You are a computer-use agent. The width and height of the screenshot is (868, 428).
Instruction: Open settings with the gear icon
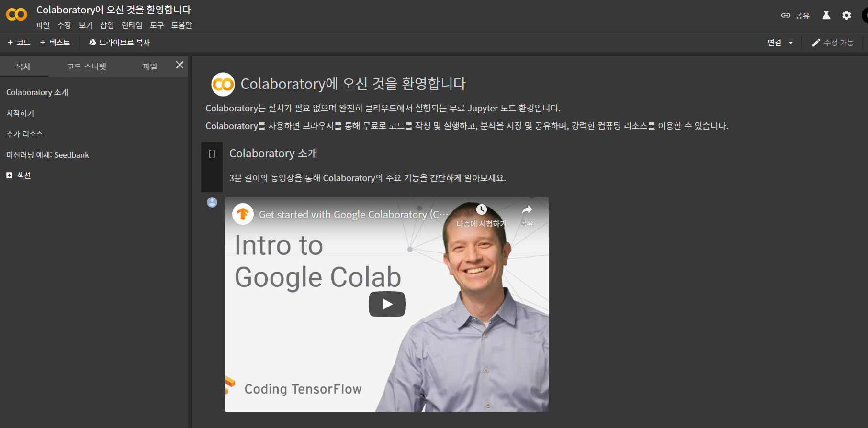tap(847, 16)
